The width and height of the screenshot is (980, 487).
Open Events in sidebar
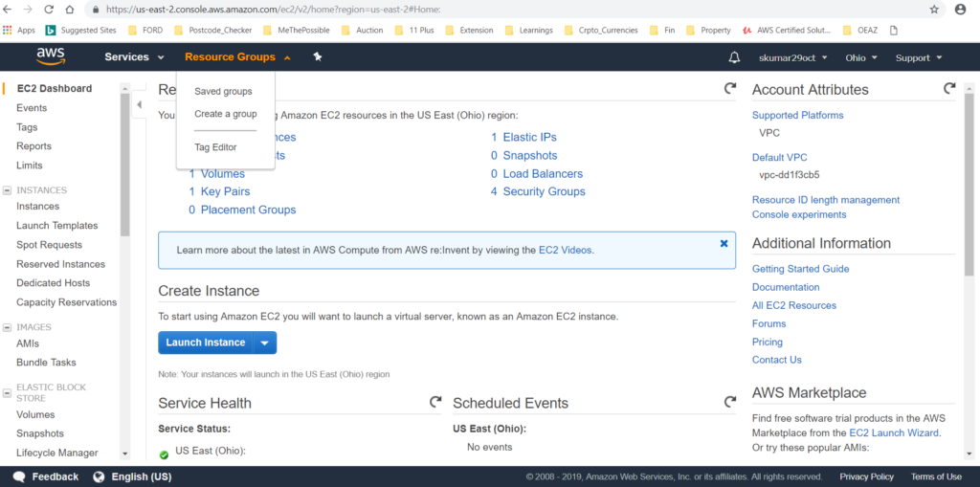pyautogui.click(x=32, y=108)
